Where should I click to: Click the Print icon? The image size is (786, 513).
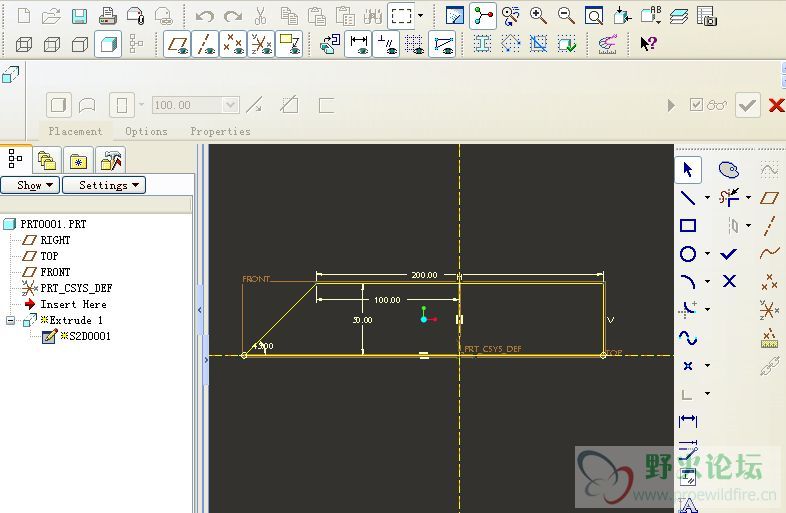(107, 16)
